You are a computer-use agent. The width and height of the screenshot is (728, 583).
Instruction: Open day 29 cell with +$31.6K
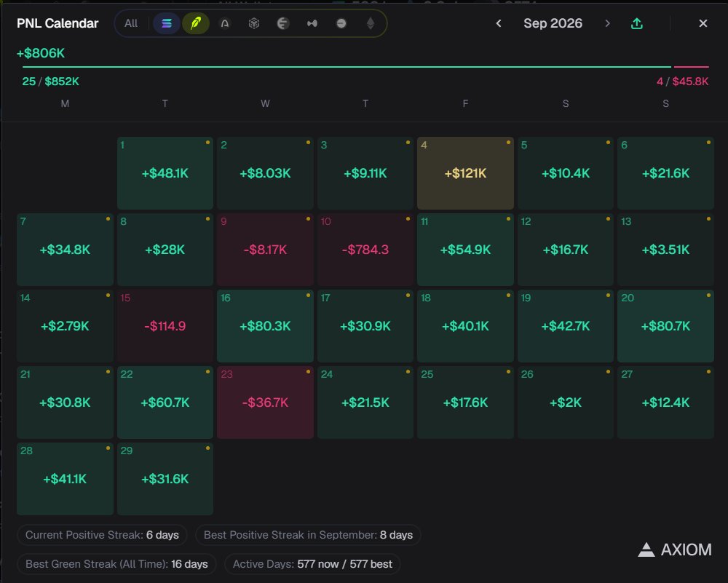[165, 479]
